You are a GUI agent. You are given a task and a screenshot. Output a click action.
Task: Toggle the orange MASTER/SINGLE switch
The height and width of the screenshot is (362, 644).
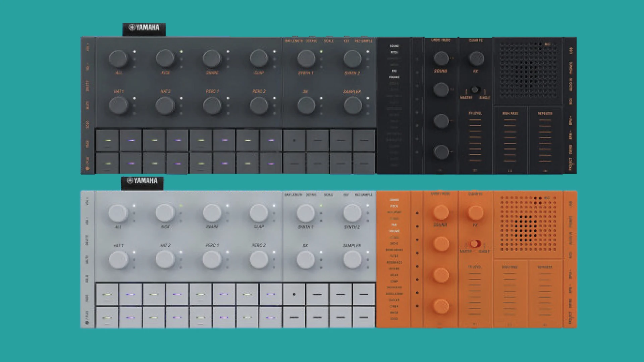475,244
